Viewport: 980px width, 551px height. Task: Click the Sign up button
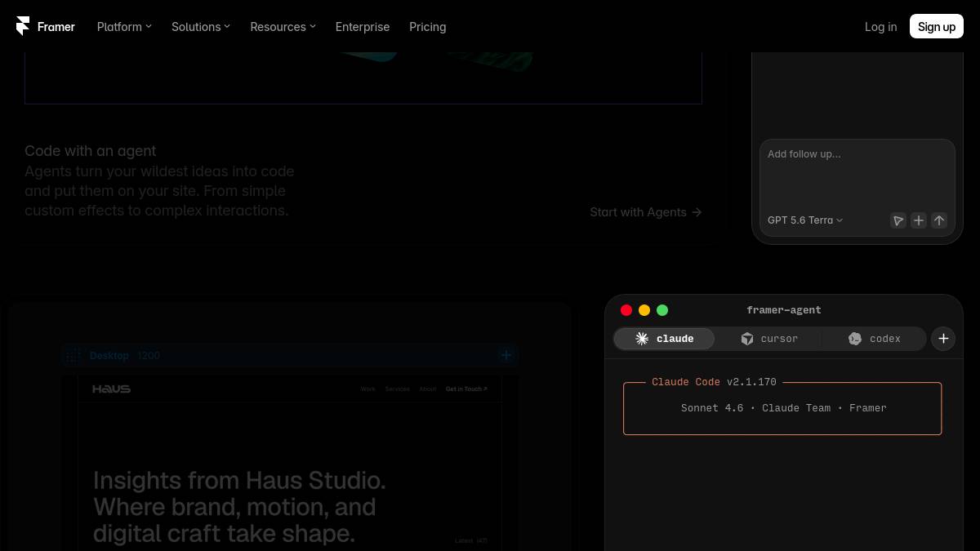[937, 27]
